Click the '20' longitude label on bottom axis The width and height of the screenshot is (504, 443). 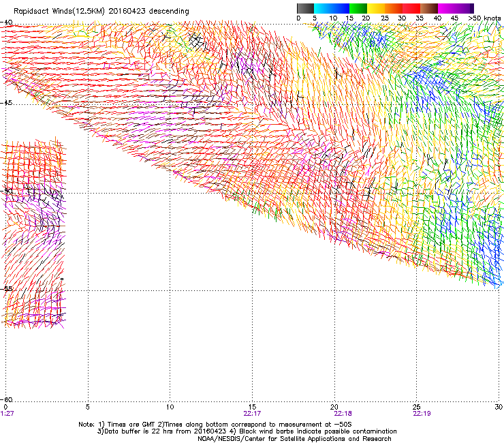coord(334,407)
